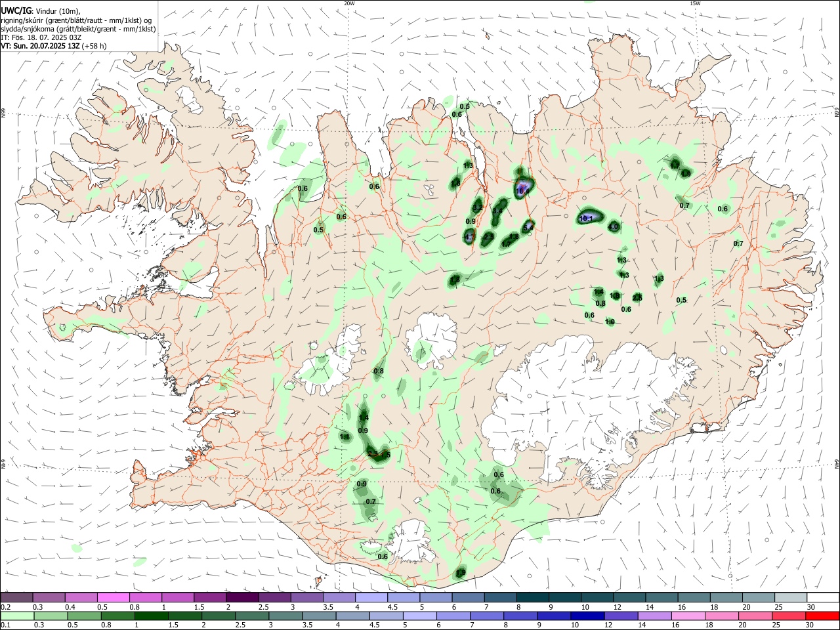The image size is (840, 630).
Task: Pick the lilac rain swatch between 14 and 16
Action: 654,616
